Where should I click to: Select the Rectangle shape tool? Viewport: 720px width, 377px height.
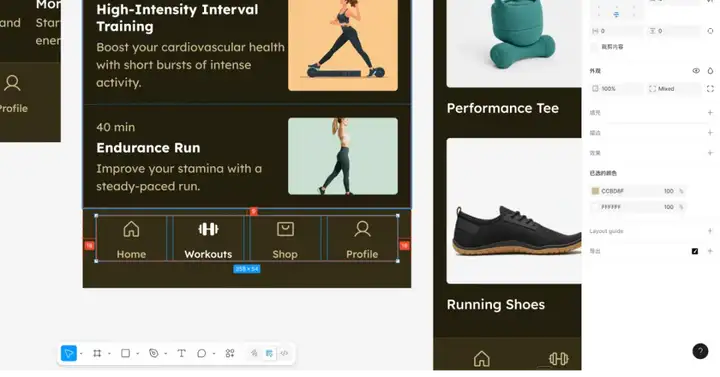pos(125,353)
